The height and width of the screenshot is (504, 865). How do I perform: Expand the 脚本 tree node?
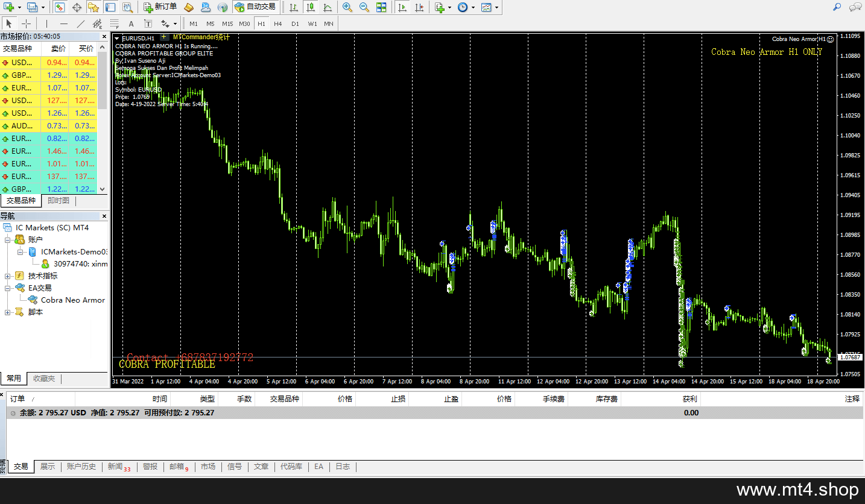[8, 312]
